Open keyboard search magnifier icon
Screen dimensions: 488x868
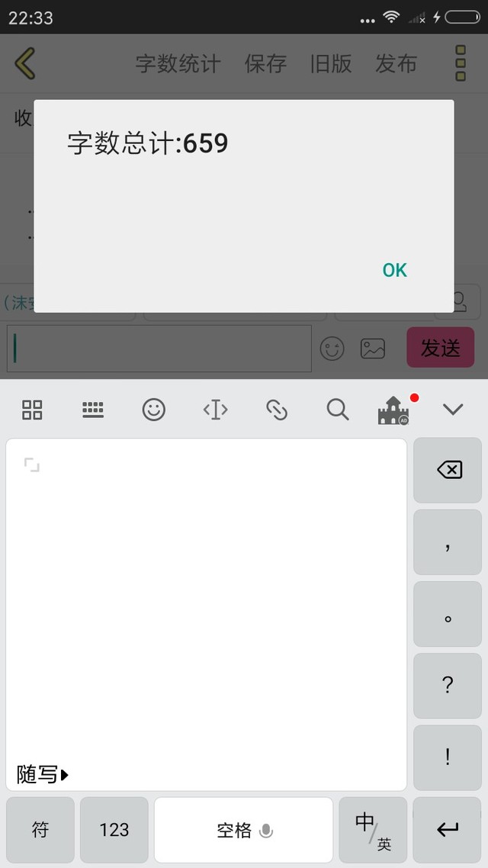(x=338, y=410)
